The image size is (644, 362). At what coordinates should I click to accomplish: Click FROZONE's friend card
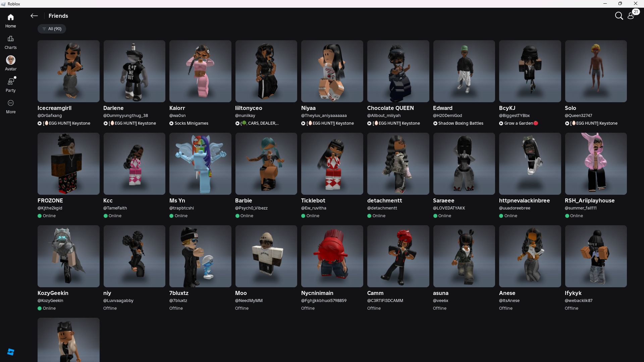(68, 164)
